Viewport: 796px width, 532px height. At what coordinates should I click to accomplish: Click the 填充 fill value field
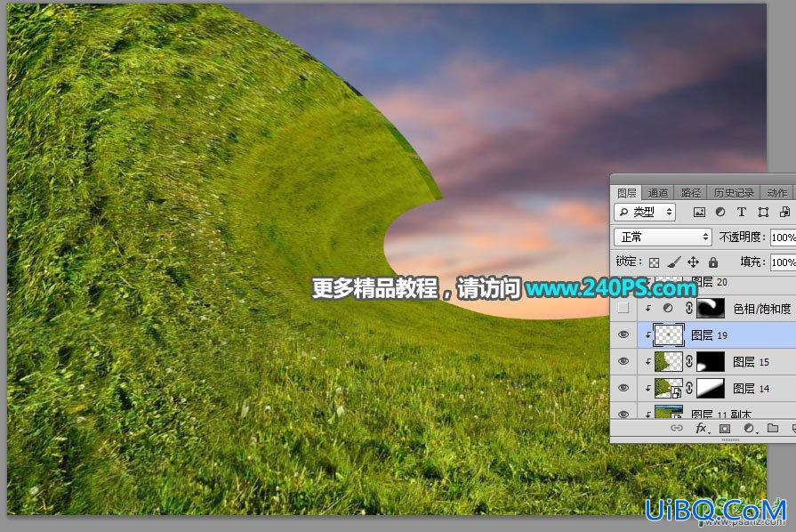(x=783, y=262)
